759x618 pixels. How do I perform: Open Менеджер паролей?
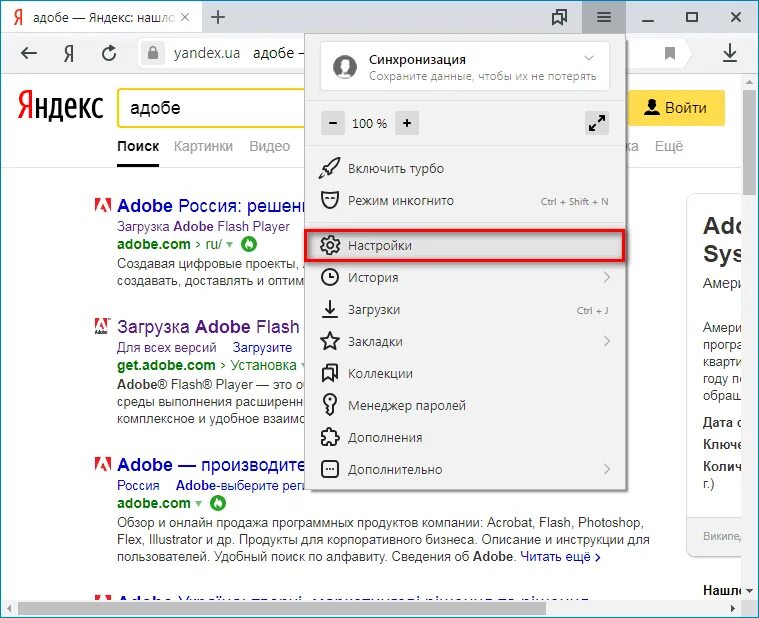(x=465, y=405)
